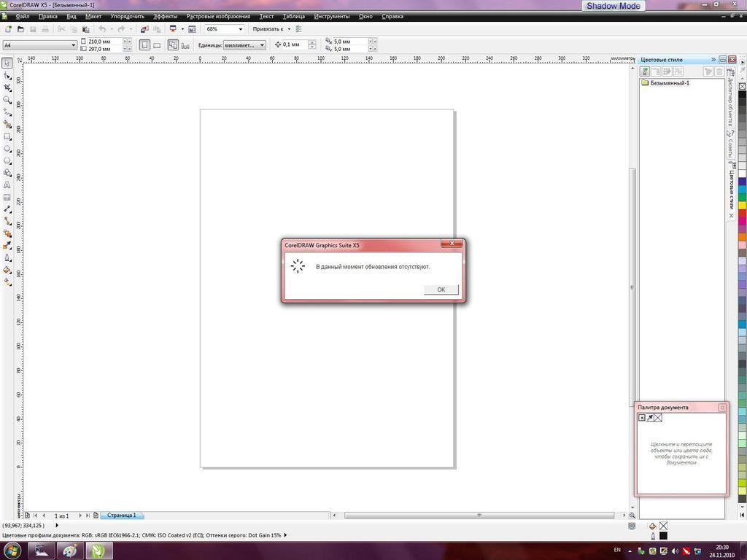Pick the no-color X swatch in palette
This screenshot has width=747, height=560.
point(742,86)
